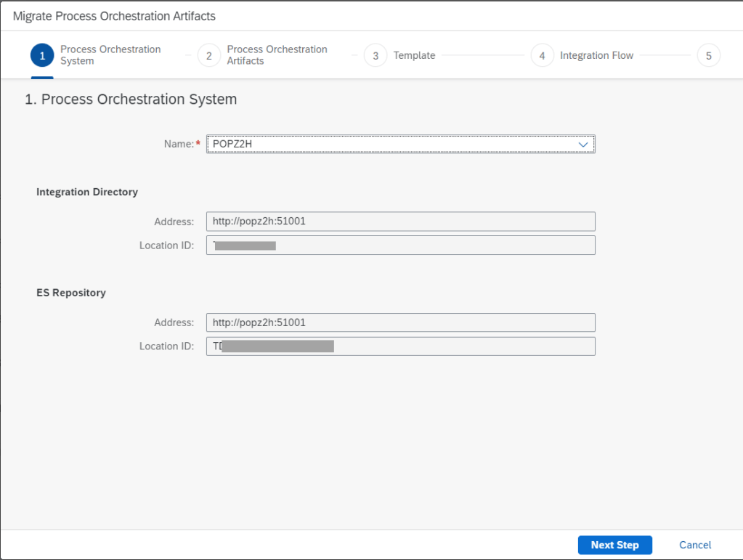Select the Process Orchestration System step label
743x560 pixels.
point(110,55)
